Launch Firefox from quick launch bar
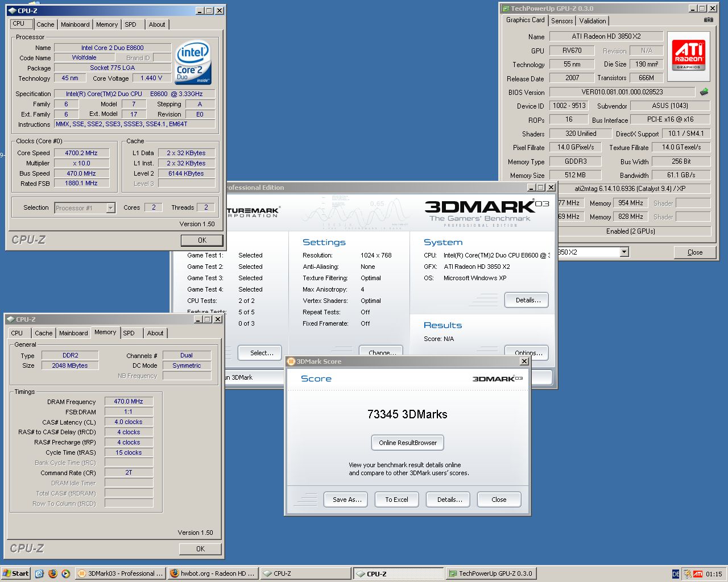728x582 pixels. (53, 573)
